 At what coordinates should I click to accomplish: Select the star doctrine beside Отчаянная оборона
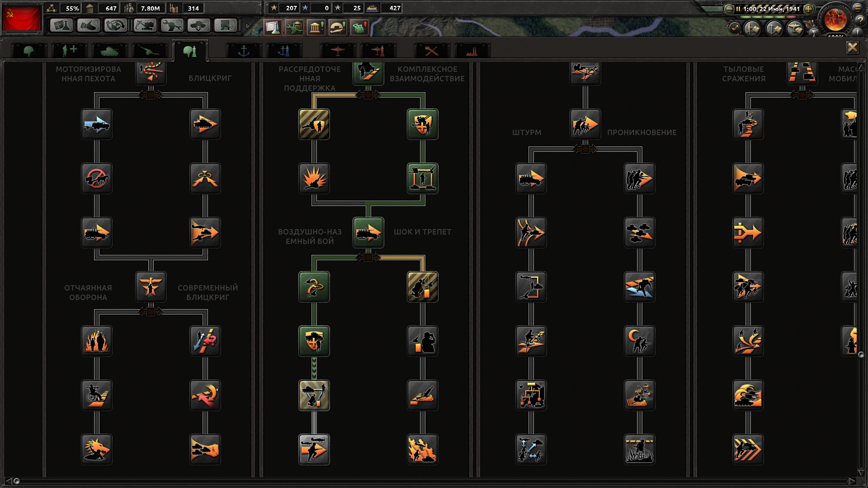(x=151, y=287)
